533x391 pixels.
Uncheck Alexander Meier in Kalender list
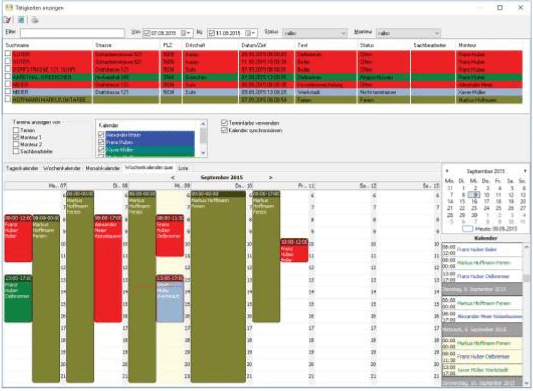coord(101,135)
